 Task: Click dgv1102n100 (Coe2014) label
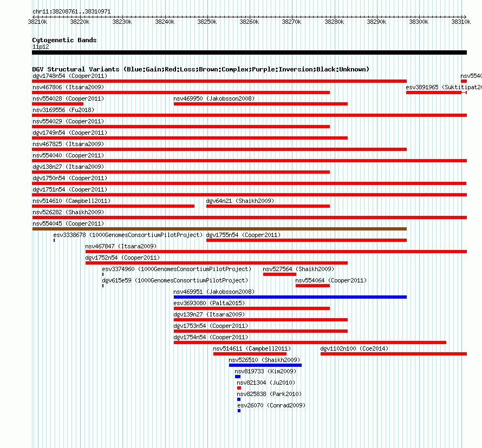click(354, 348)
